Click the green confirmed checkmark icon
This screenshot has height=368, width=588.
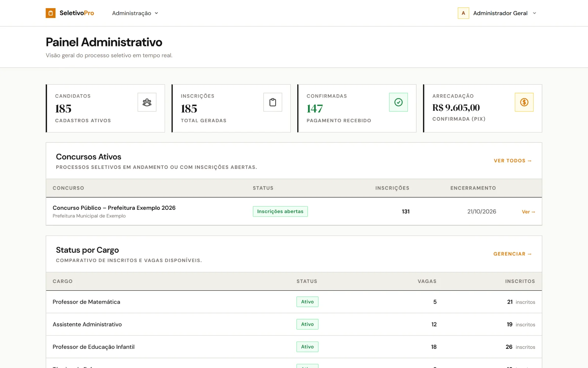(x=398, y=102)
